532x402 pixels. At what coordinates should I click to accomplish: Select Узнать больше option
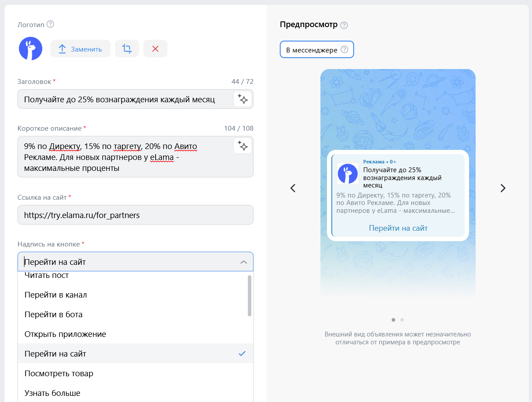point(136,393)
